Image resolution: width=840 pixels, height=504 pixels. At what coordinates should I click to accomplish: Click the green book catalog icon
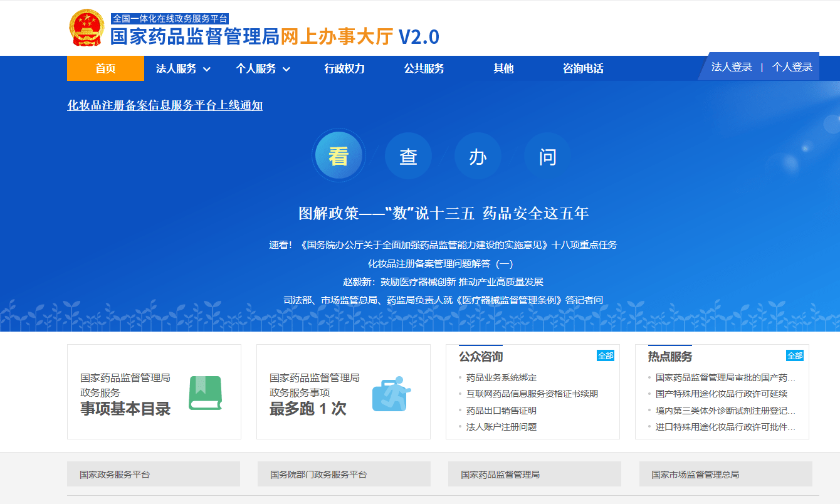pyautogui.click(x=206, y=393)
